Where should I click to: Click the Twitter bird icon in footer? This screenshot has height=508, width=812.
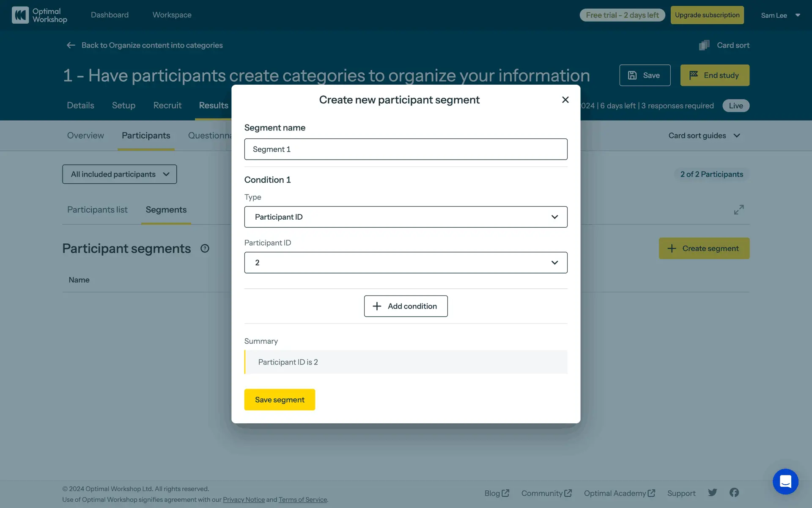pyautogui.click(x=713, y=492)
